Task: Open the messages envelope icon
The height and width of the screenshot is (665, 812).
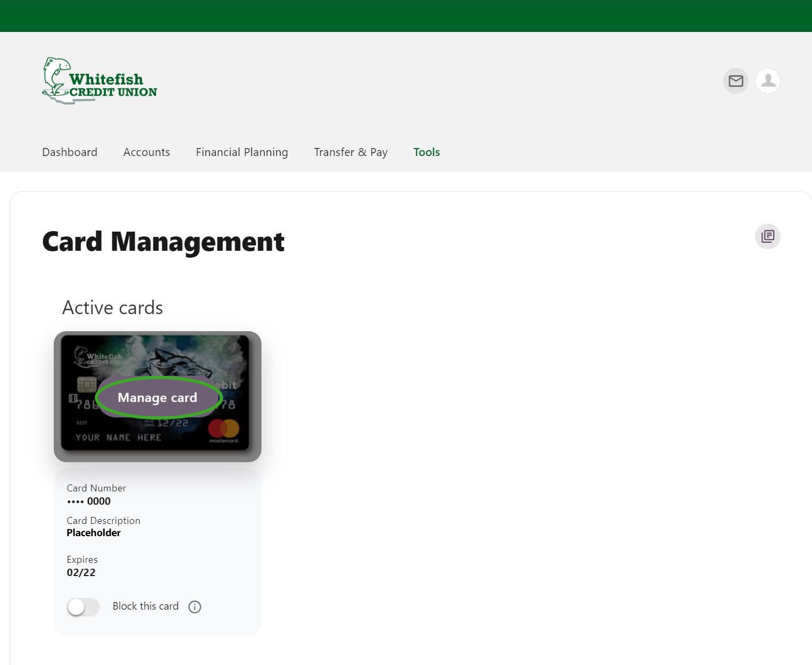Action: [735, 81]
